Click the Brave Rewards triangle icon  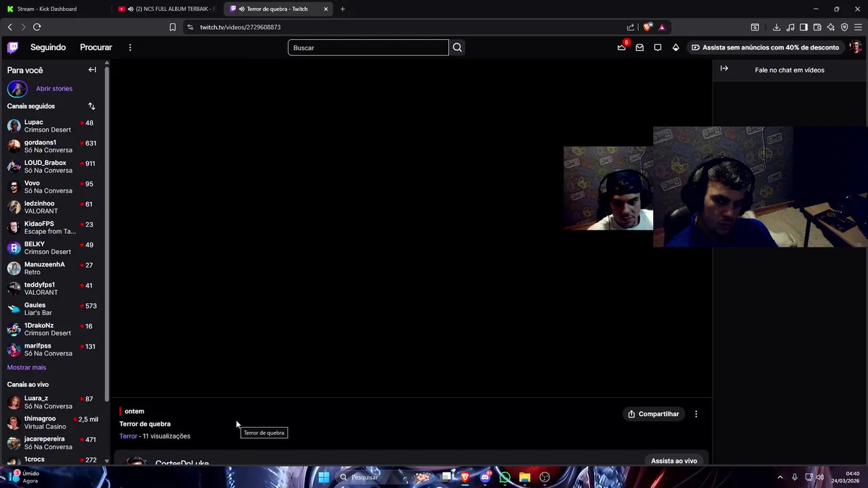pyautogui.click(x=662, y=27)
